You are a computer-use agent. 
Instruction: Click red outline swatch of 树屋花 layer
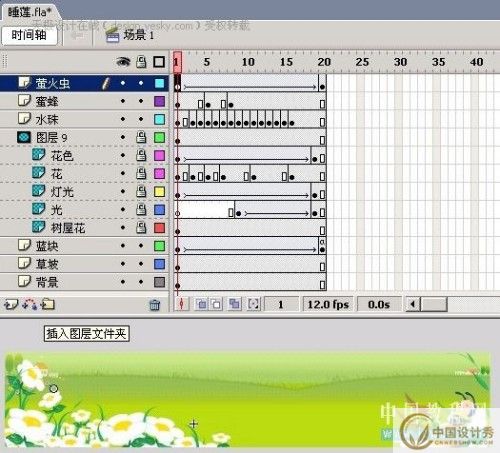(159, 228)
